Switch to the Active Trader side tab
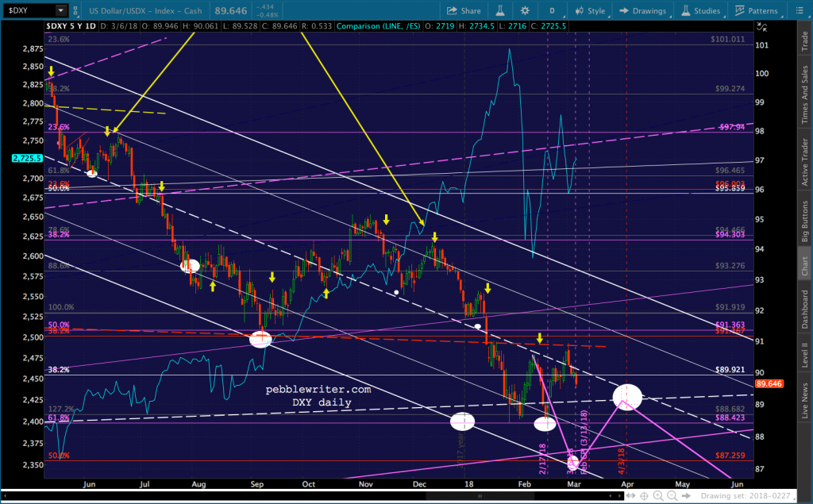The height and width of the screenshot is (504, 813). point(805,162)
